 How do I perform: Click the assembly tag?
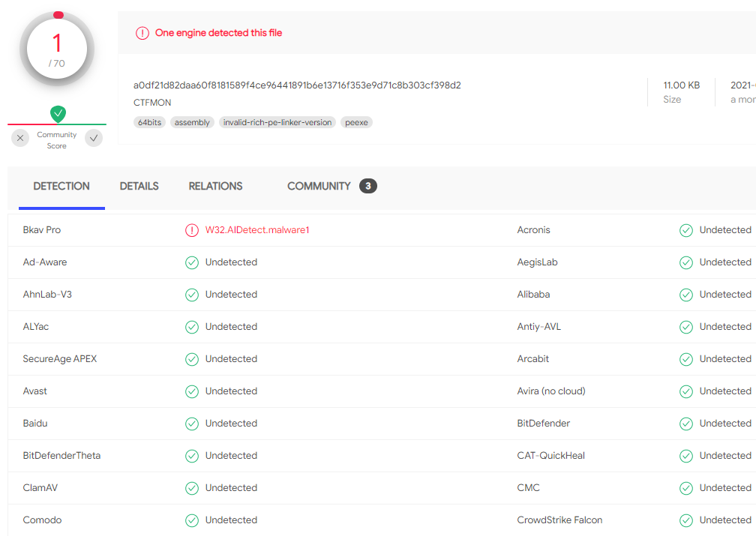click(x=192, y=122)
